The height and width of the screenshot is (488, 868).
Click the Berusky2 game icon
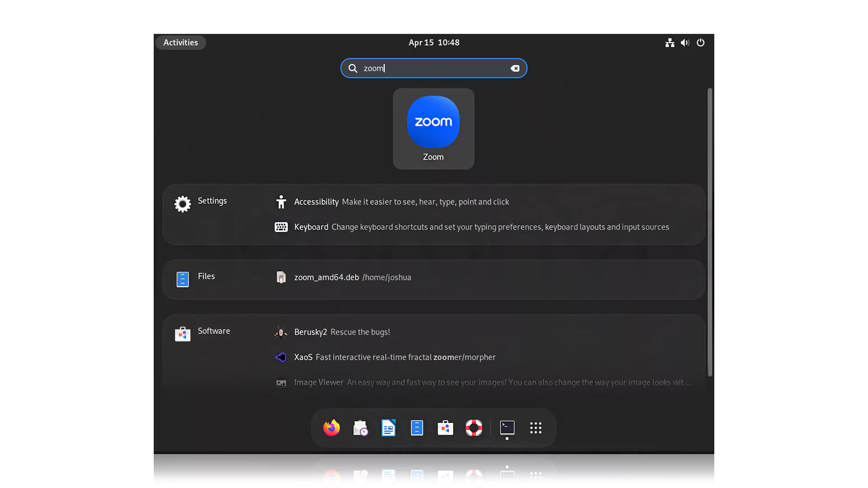[281, 332]
